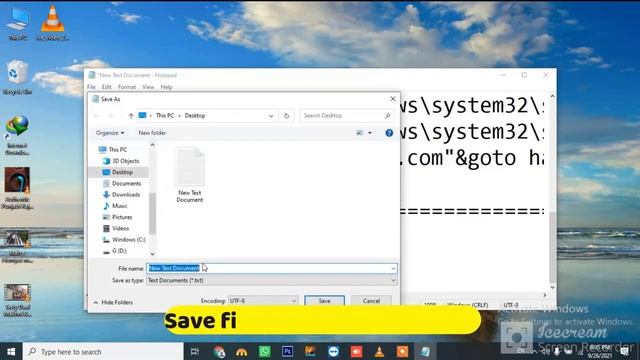Select the New Text Document file thumbnail

(190, 175)
